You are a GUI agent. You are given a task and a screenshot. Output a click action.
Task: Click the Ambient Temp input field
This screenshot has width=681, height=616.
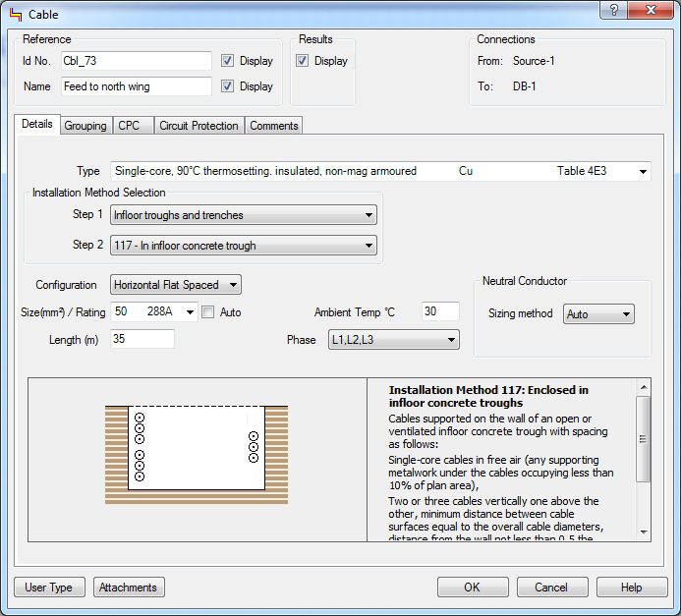[x=440, y=311]
